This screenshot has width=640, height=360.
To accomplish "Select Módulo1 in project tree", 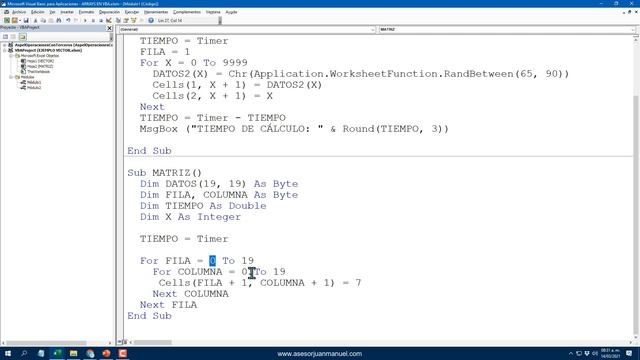I will point(34,82).
